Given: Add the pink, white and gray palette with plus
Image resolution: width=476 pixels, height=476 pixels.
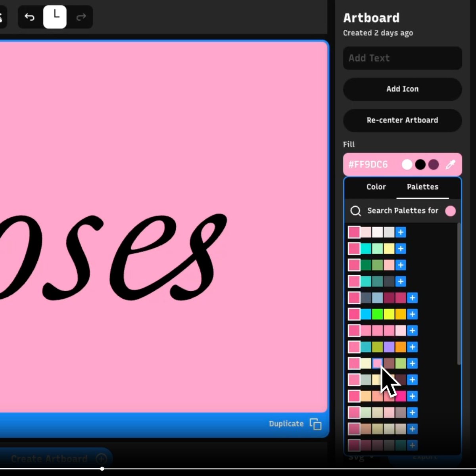Looking at the screenshot, I should 401,232.
